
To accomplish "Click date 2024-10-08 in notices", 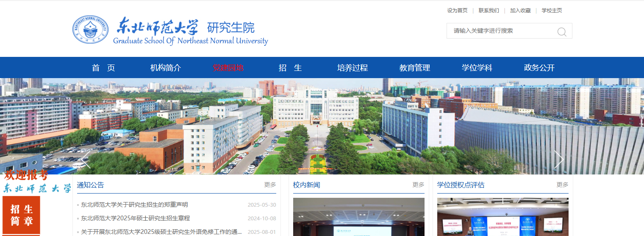I will pos(262,219).
